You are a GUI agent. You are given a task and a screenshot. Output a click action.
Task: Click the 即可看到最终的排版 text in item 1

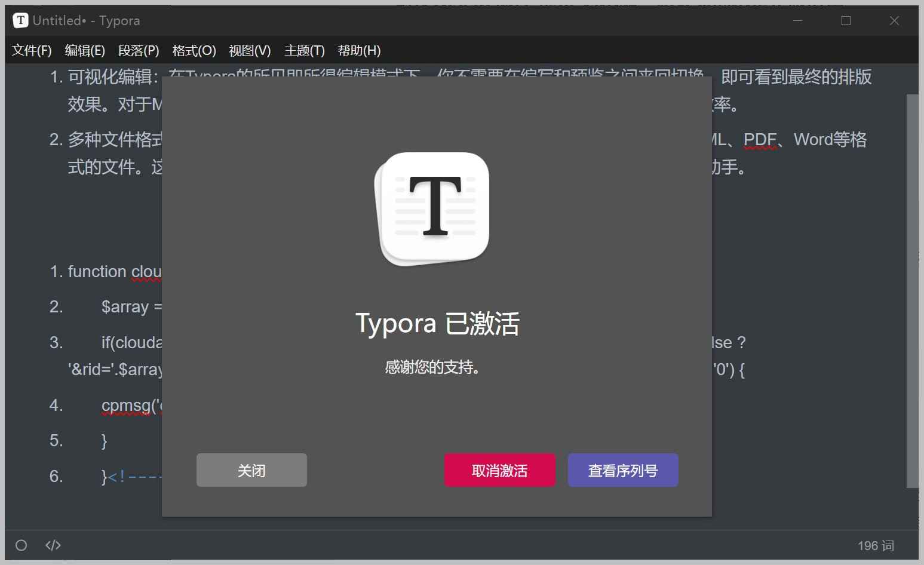click(796, 77)
